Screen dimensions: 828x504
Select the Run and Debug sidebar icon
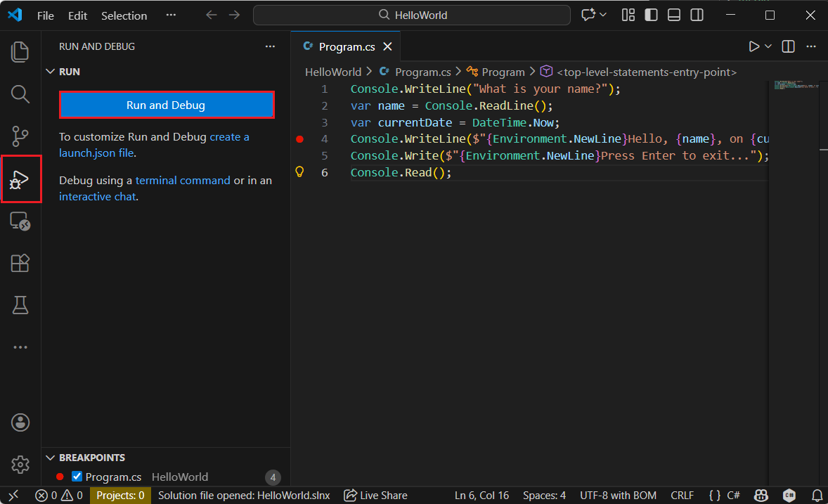[20, 179]
